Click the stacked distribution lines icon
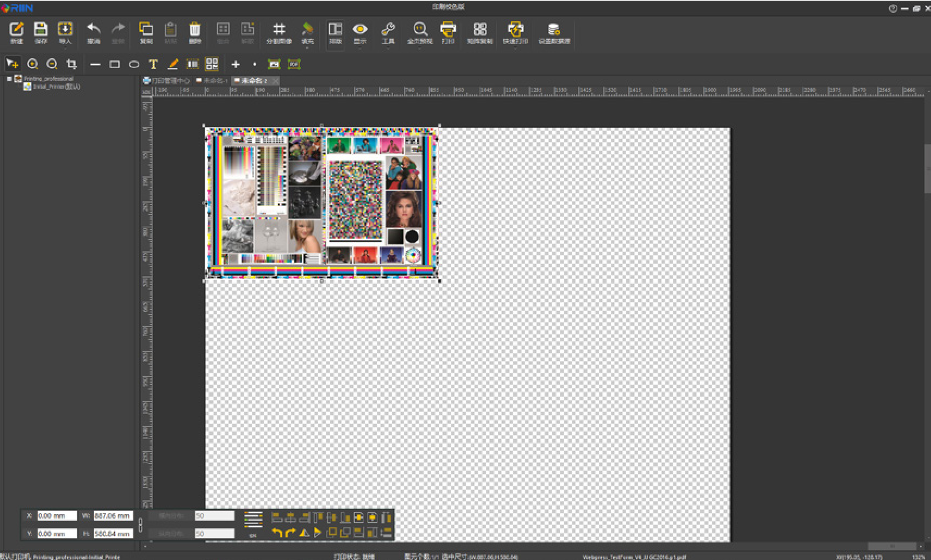The width and height of the screenshot is (931, 560). pyautogui.click(x=253, y=519)
